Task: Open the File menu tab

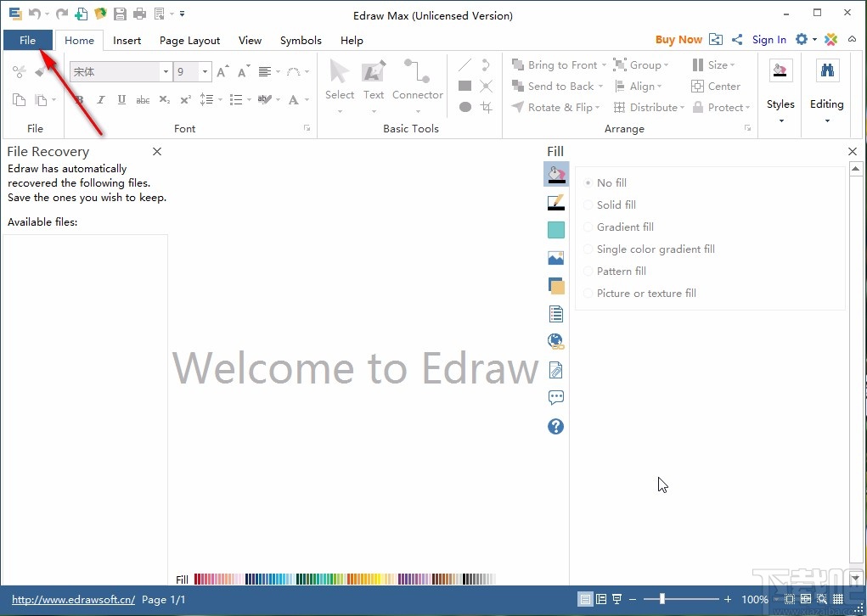Action: tap(28, 40)
